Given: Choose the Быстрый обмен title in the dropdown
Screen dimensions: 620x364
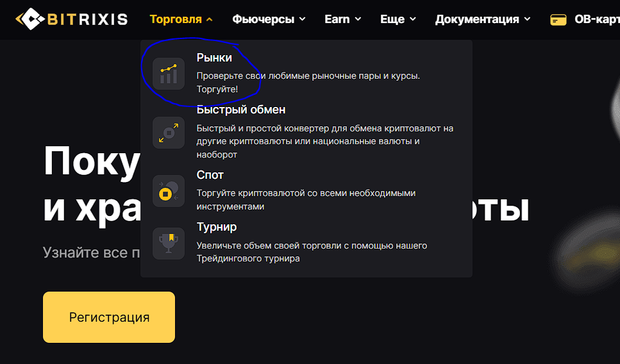Looking at the screenshot, I should pyautogui.click(x=241, y=110).
